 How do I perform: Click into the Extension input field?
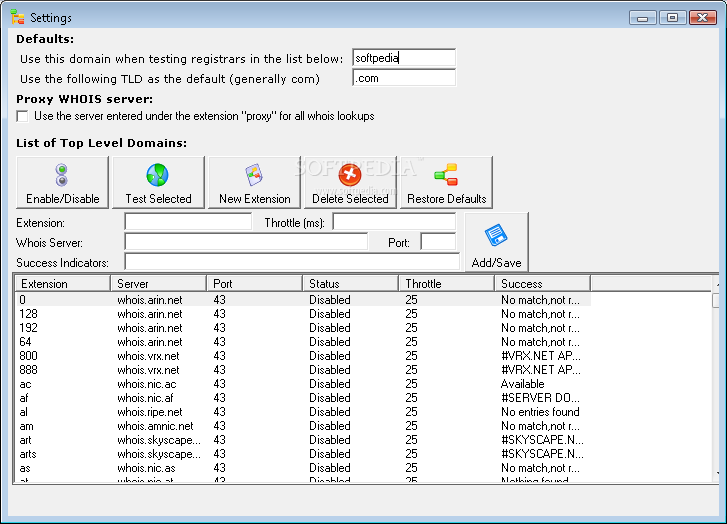point(188,222)
